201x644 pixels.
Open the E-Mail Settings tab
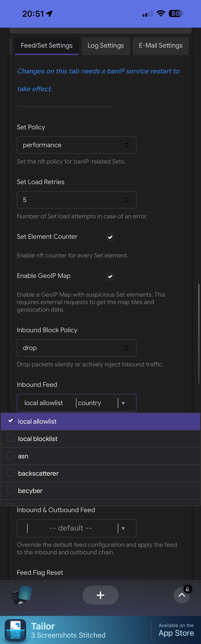[x=160, y=46]
